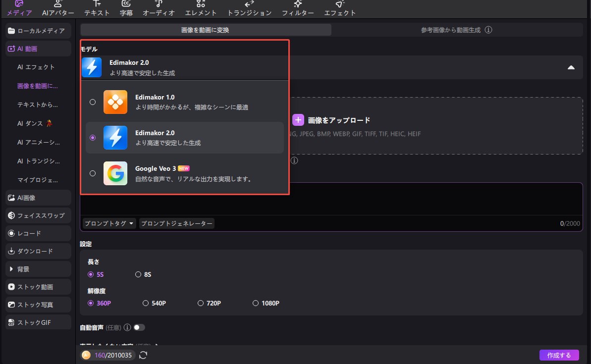Viewport: 591px width, 364px height.
Task: Click the Edimakor 2.0 lightning icon in list
Action: pyautogui.click(x=115, y=138)
